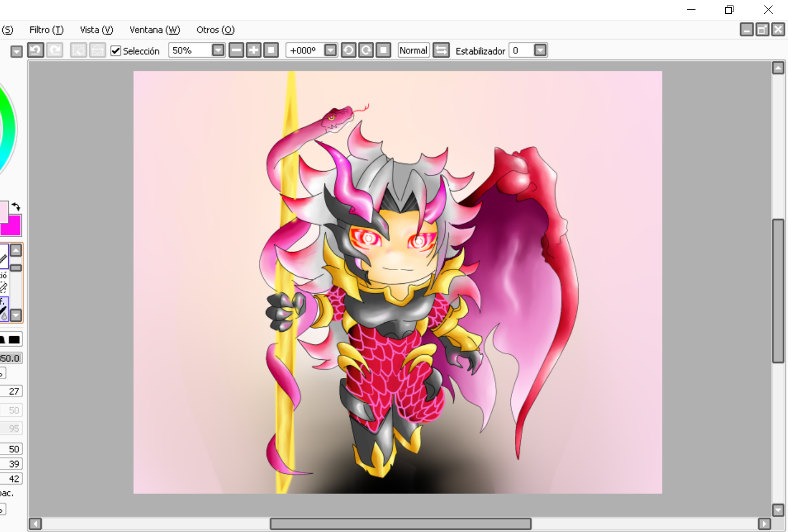This screenshot has width=788, height=532.
Task: Open the +000° rotation angle dropdown
Action: pos(330,50)
